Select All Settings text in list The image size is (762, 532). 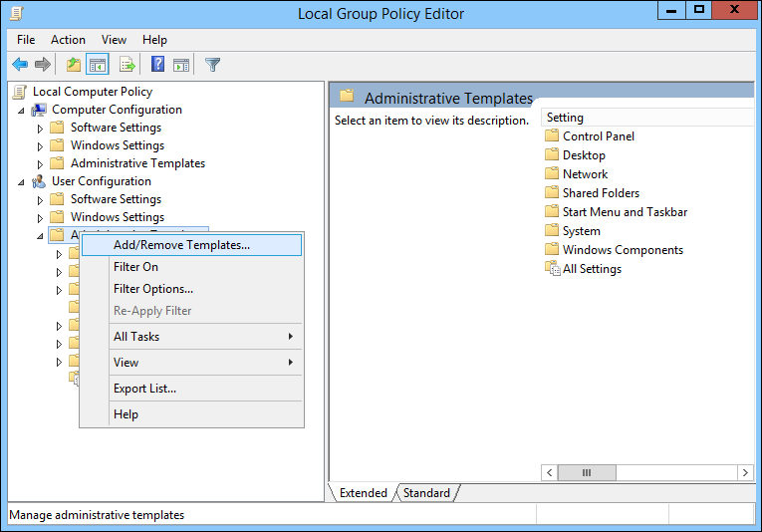tap(592, 269)
